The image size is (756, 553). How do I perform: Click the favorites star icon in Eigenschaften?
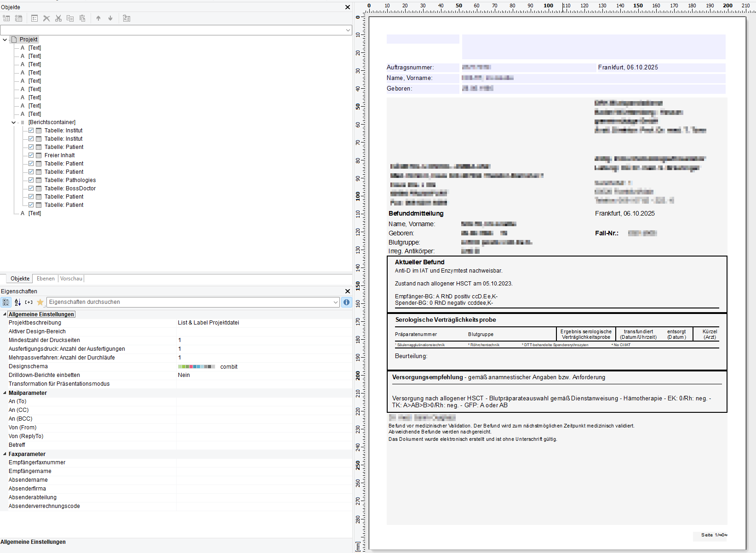pos(40,302)
